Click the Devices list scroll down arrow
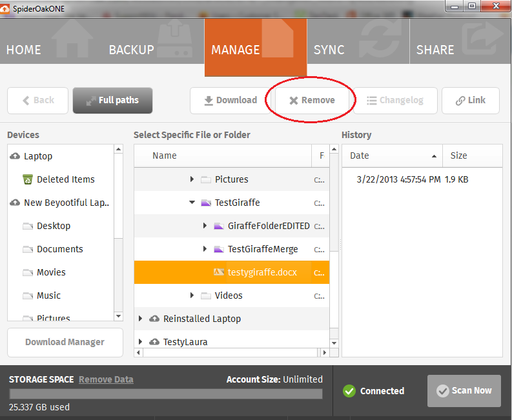 (x=119, y=316)
